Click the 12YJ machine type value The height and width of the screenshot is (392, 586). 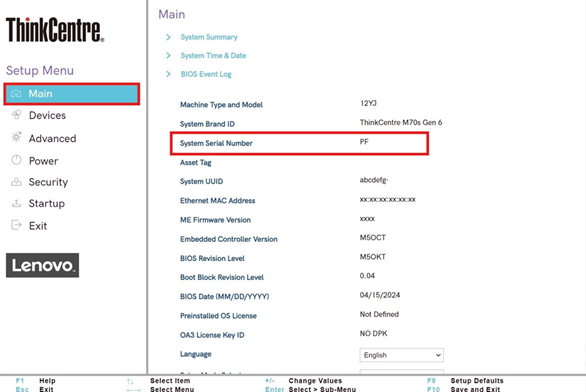(368, 104)
